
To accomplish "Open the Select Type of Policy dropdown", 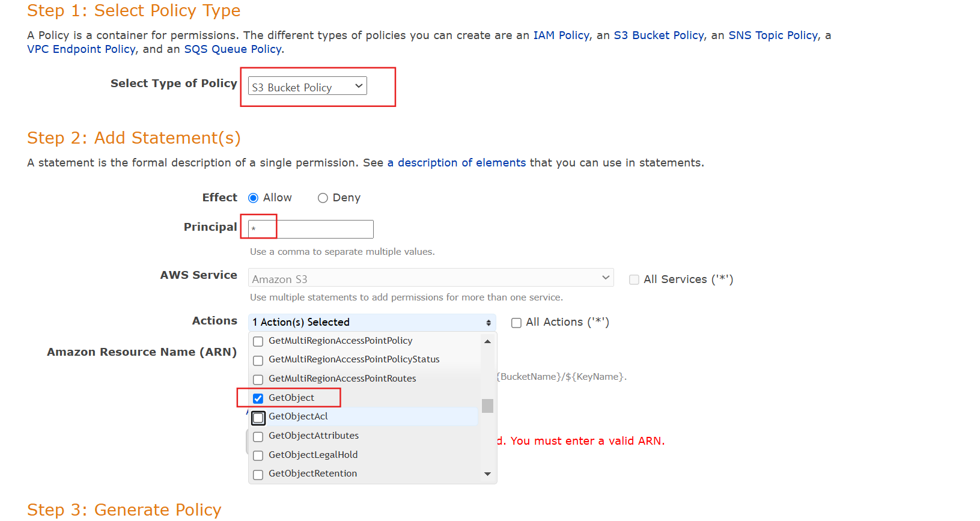I will 307,87.
